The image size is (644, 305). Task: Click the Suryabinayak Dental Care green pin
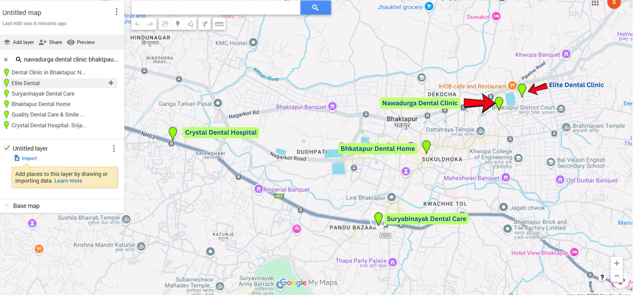pyautogui.click(x=379, y=218)
